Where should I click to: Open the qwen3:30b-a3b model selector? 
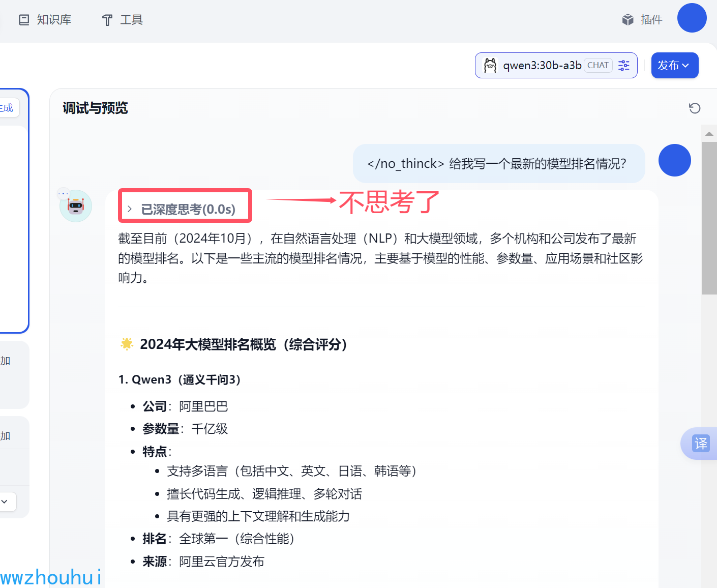point(556,65)
